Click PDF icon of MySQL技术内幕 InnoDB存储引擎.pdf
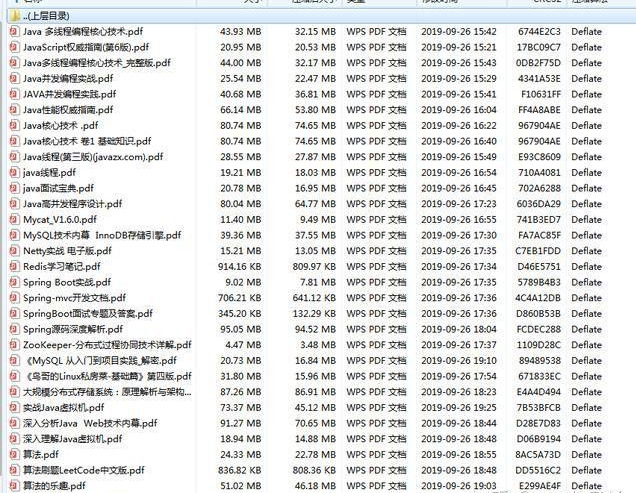This screenshot has height=493, width=636. (14, 235)
